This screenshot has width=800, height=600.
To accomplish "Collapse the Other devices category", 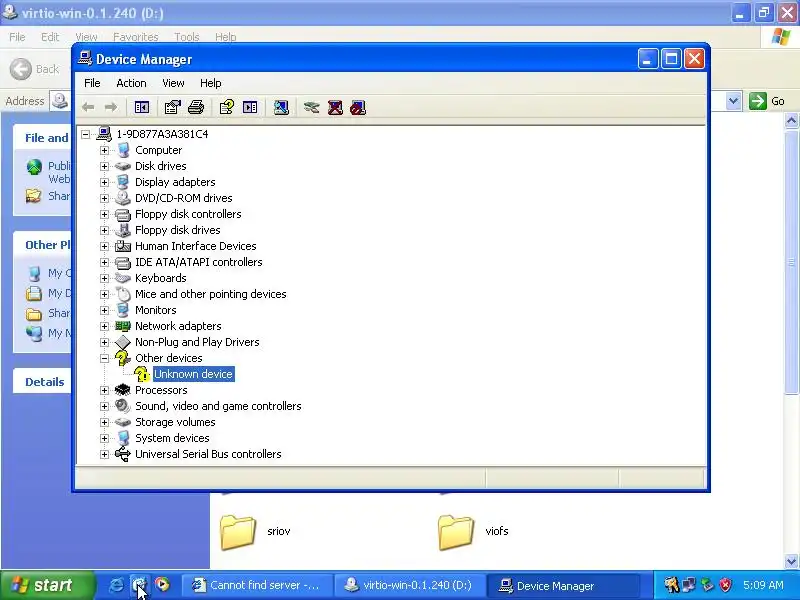I will coord(105,358).
